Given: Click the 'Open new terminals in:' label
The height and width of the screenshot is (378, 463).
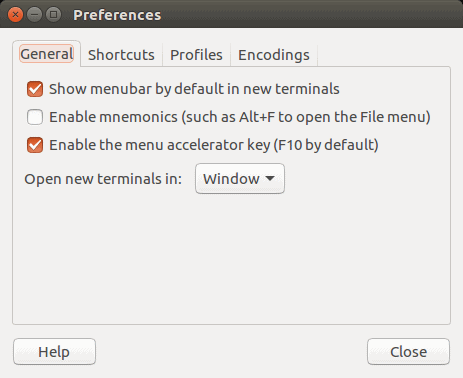Looking at the screenshot, I should pyautogui.click(x=103, y=179).
